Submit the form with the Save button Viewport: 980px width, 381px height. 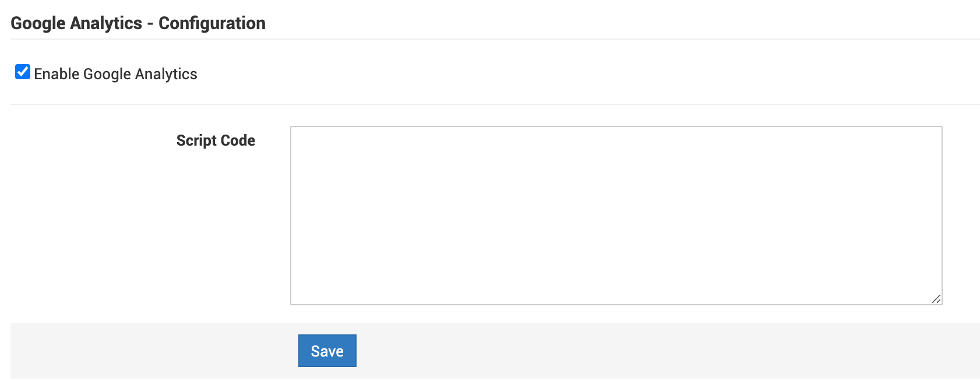(x=327, y=351)
